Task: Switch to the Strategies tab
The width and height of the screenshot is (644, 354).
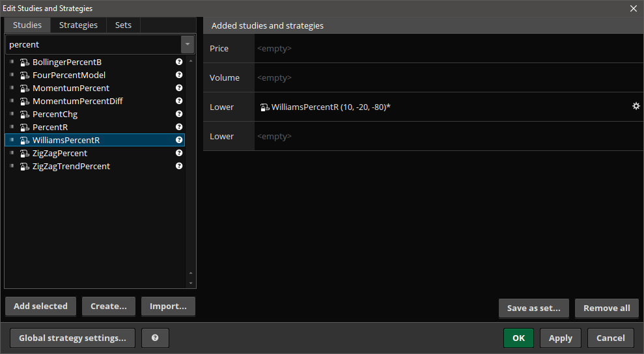Action: (x=78, y=25)
